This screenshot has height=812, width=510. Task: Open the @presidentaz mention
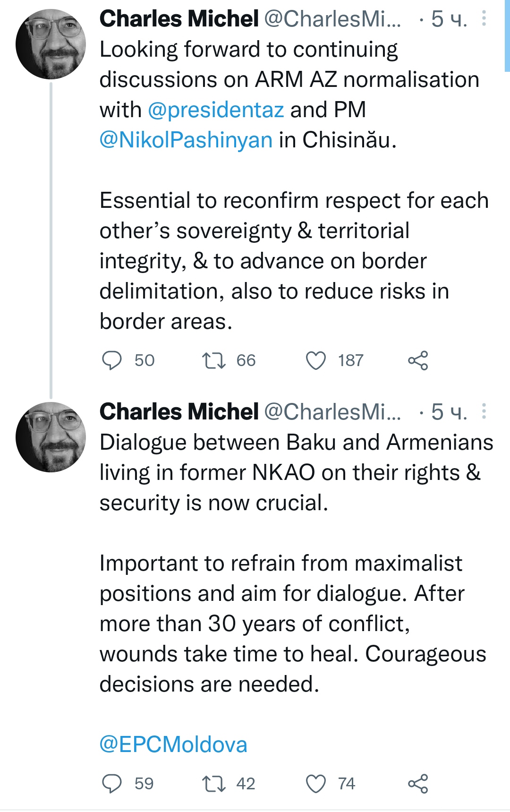(216, 110)
